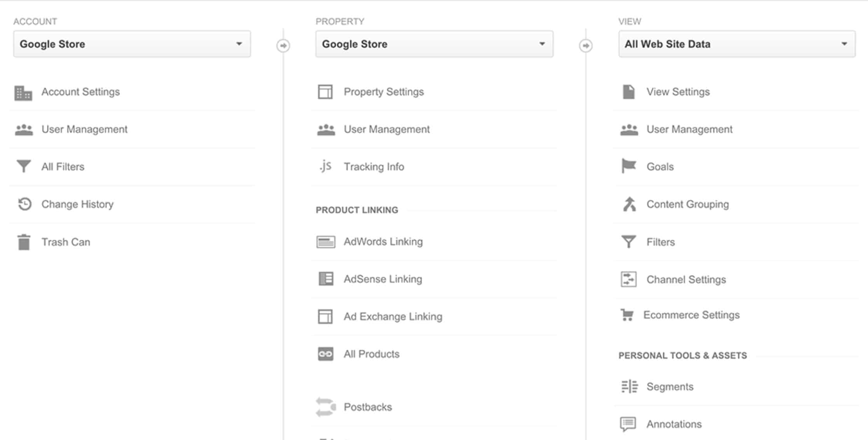Open the Property dropdown showing Google Store
The image size is (868, 440).
click(434, 44)
